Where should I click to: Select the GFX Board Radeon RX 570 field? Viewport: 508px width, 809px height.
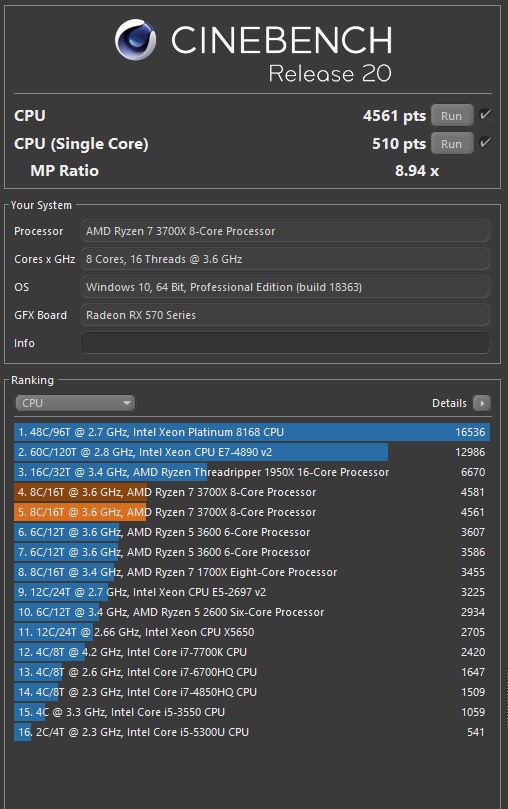(285, 315)
